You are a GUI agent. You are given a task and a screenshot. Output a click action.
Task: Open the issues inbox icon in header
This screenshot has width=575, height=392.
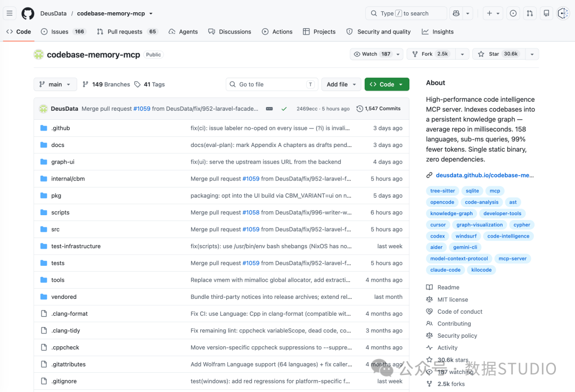(x=513, y=13)
